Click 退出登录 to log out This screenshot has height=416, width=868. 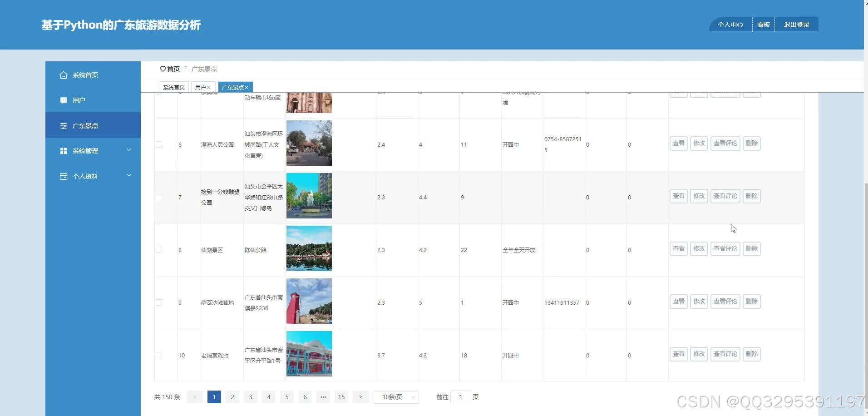pos(797,25)
